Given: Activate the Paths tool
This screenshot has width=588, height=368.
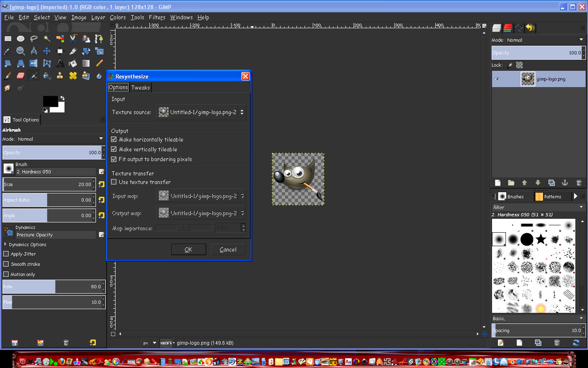Looking at the screenshot, I should click(x=99, y=39).
